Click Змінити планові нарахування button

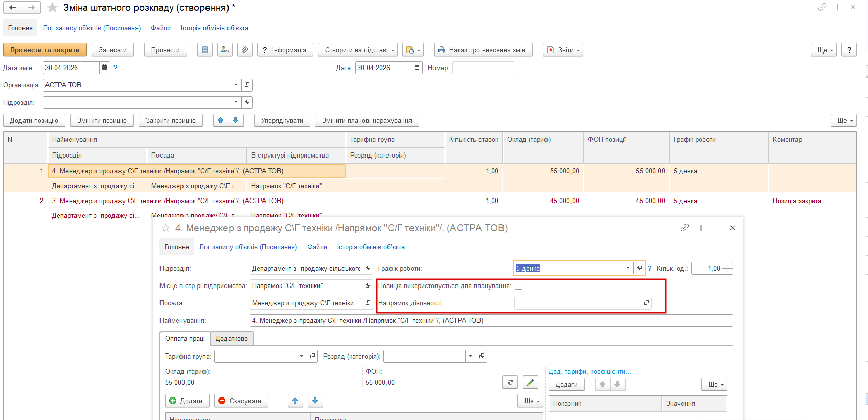point(367,120)
